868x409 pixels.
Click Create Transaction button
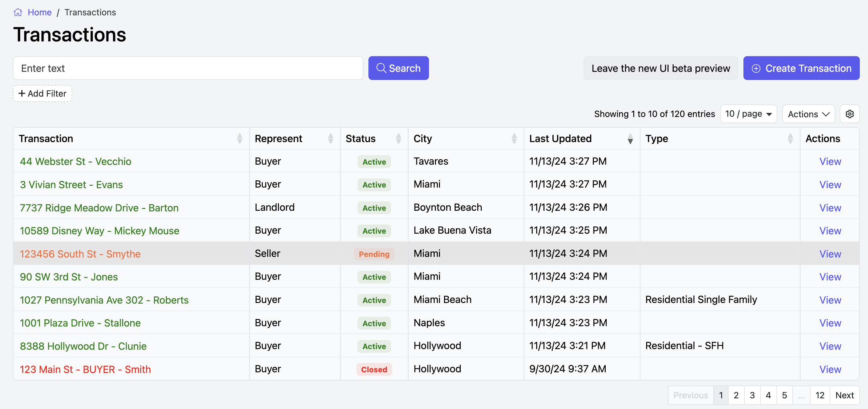801,68
